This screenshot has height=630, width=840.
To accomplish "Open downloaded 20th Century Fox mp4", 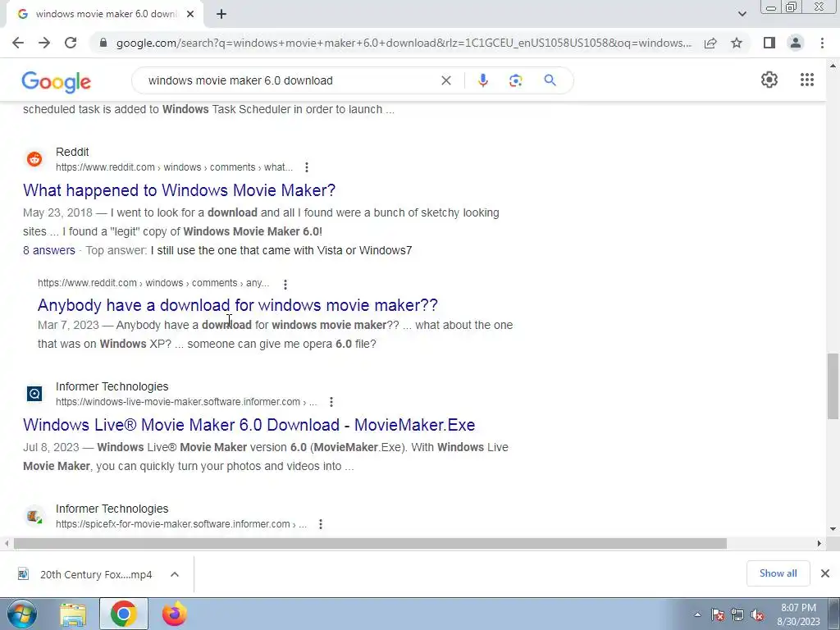I will [85, 574].
